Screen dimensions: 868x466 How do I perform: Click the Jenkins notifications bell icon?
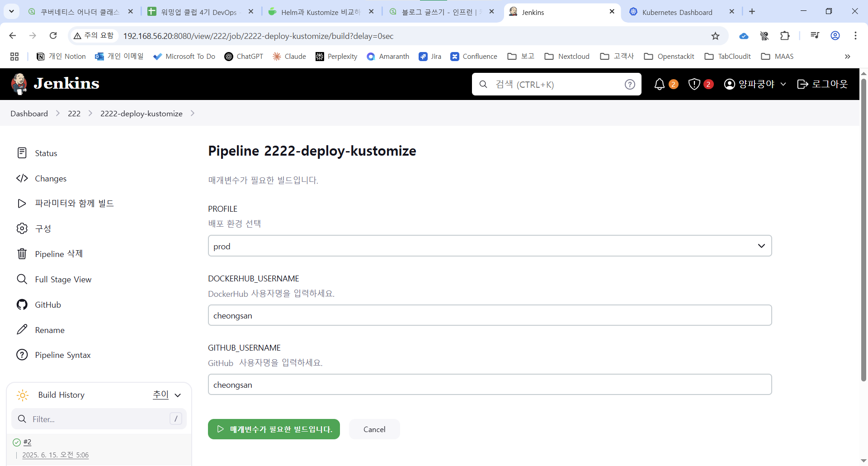(660, 84)
